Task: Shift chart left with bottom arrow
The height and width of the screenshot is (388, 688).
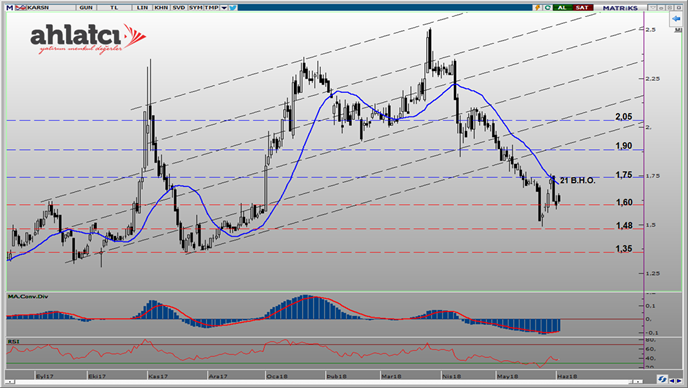Action: coord(673,381)
